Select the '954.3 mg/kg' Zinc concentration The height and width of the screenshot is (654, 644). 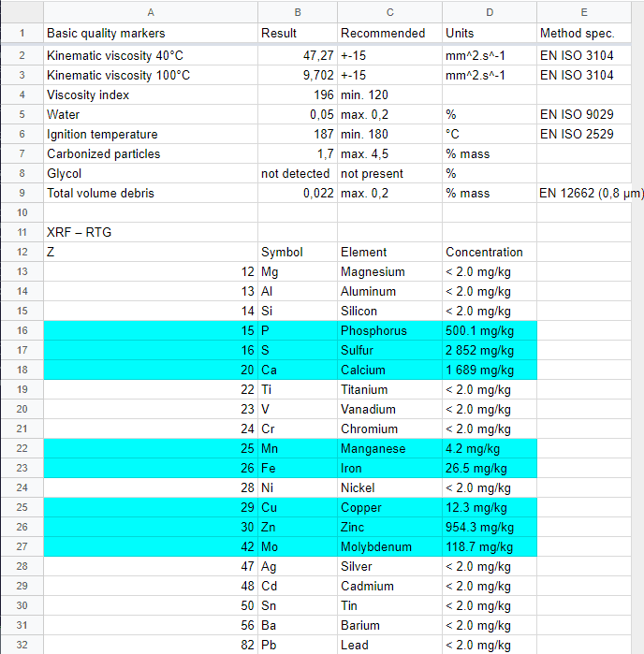(490, 527)
